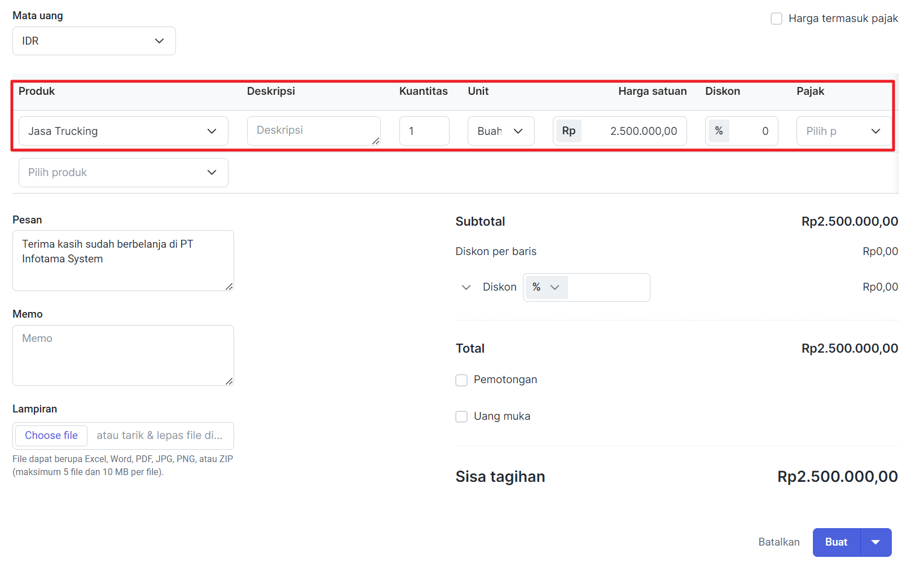924x571 pixels.
Task: Click the percent icon in row Diskon
Action: coord(719,131)
